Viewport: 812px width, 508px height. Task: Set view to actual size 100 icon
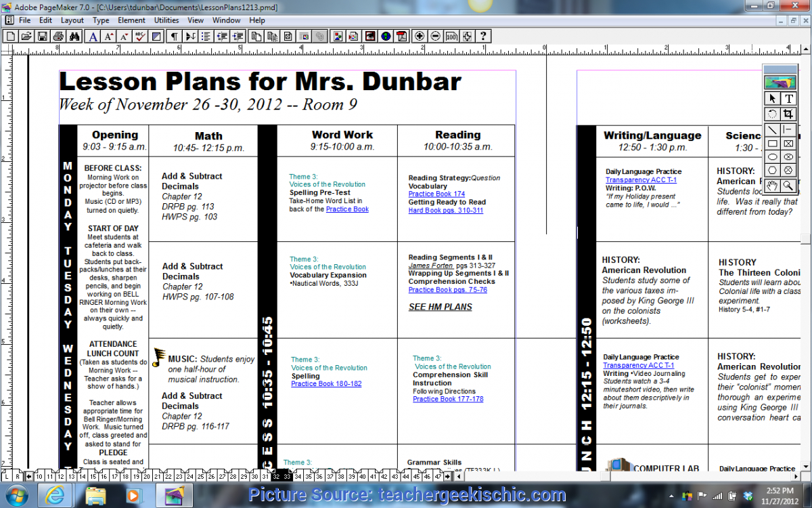click(x=452, y=36)
